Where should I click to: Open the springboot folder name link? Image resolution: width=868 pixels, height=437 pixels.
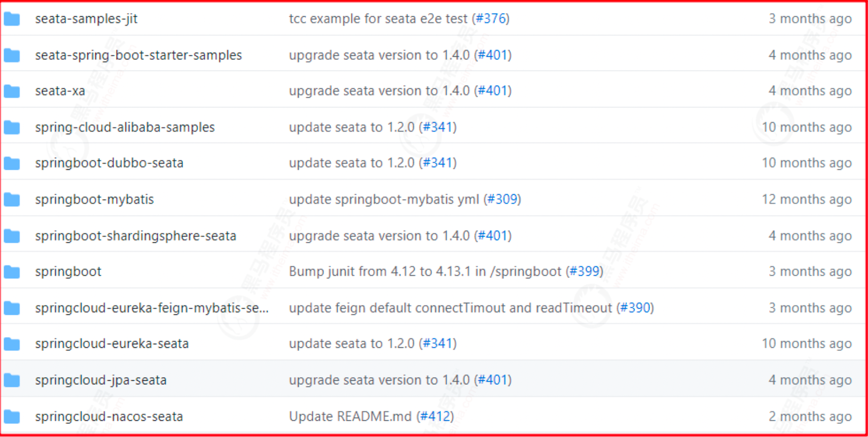pyautogui.click(x=68, y=272)
